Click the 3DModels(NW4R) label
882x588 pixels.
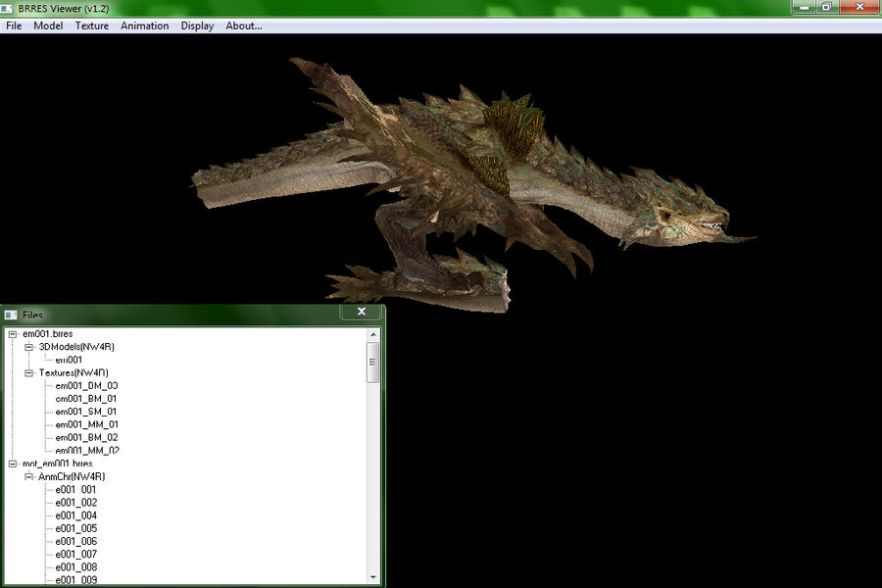click(x=76, y=347)
